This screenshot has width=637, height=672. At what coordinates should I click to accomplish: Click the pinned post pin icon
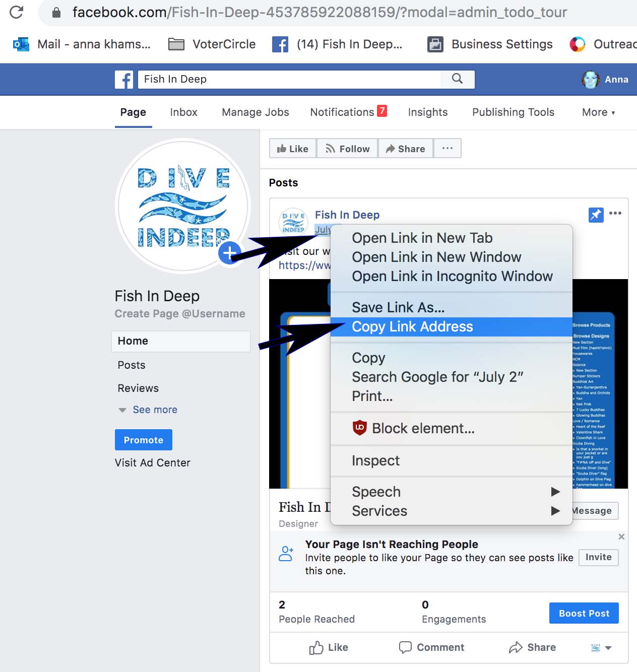coord(596,215)
